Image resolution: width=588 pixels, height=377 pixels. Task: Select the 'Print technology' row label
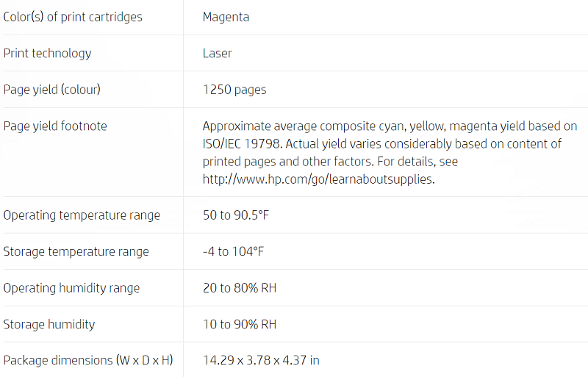[x=47, y=53]
